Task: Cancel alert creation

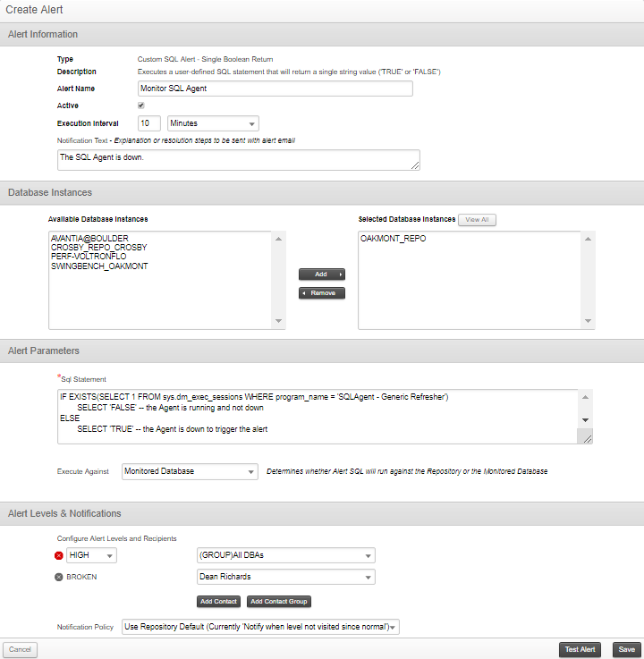Action: [21, 650]
